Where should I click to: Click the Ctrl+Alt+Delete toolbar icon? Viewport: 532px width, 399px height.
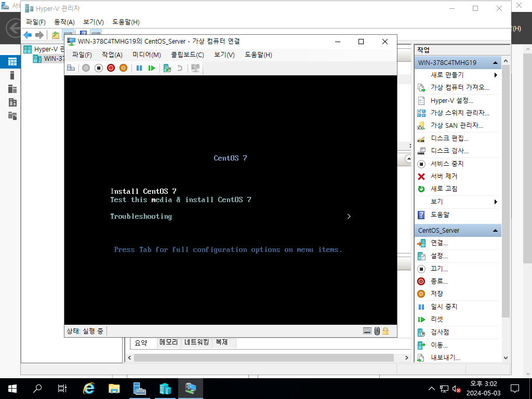point(71,68)
